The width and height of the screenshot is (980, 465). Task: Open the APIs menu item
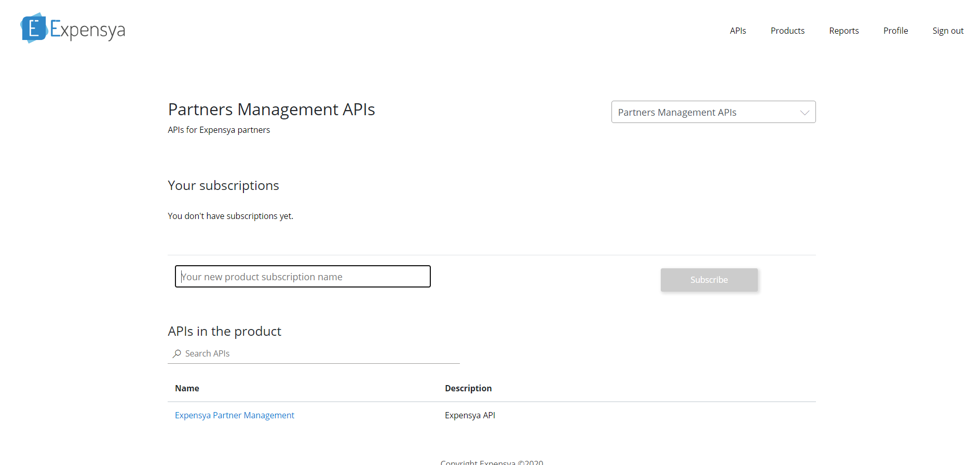738,31
